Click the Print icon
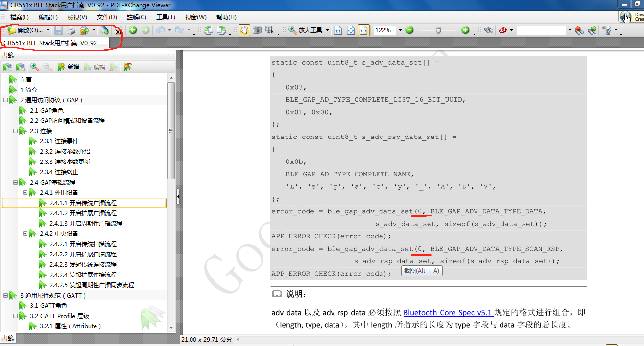This screenshot has height=346, width=644. click(x=72, y=30)
